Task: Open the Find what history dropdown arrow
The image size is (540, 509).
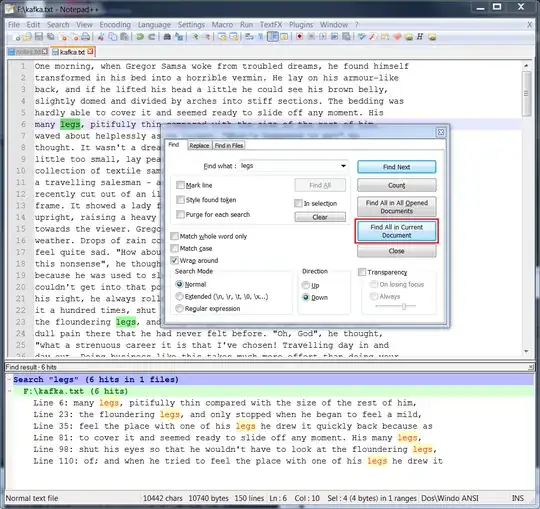Action: (343, 166)
